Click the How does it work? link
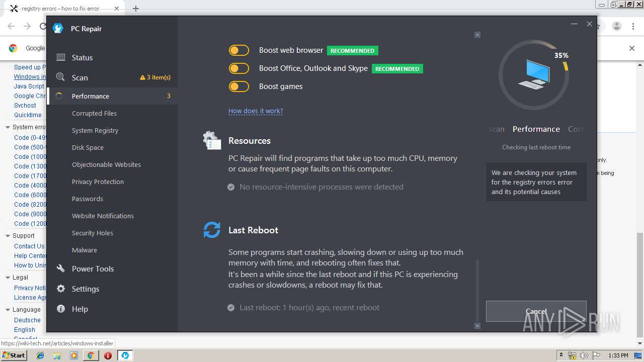This screenshot has width=644, height=362. click(x=256, y=111)
